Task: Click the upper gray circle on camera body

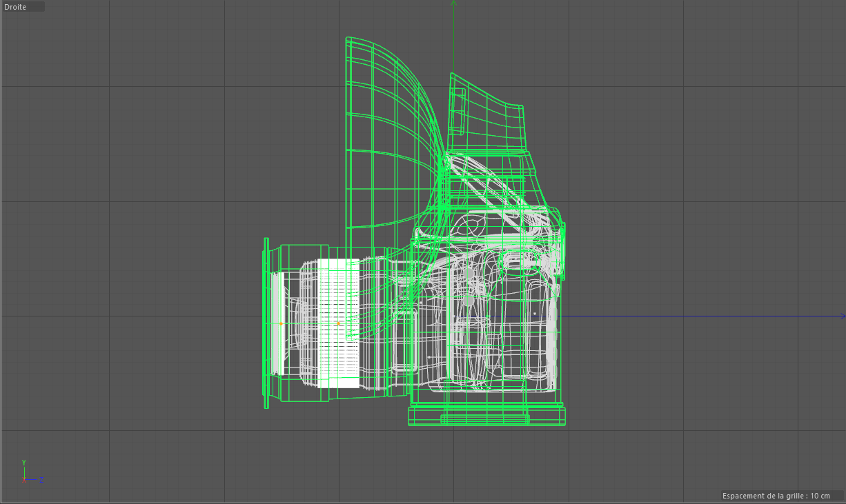Action: point(469,273)
